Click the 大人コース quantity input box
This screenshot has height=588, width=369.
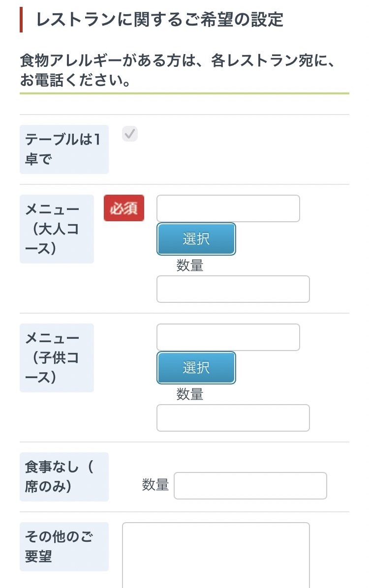coord(233,289)
